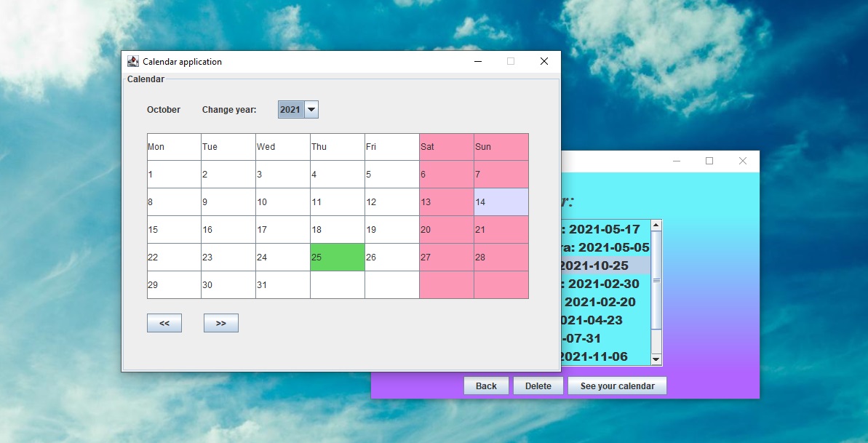This screenshot has height=443, width=868.
Task: Advance to next month with >> button
Action: pos(221,324)
